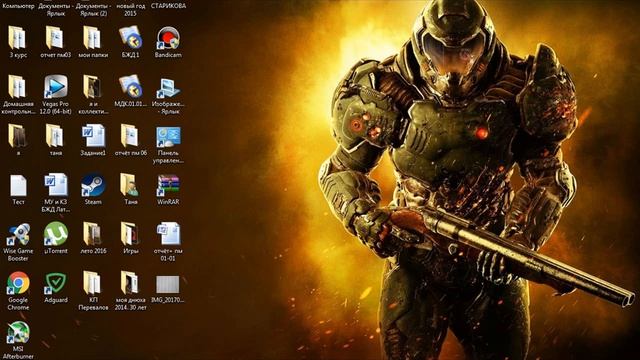The width and height of the screenshot is (640, 360).
Task: Open the лето 2016 folder
Action: tap(93, 234)
